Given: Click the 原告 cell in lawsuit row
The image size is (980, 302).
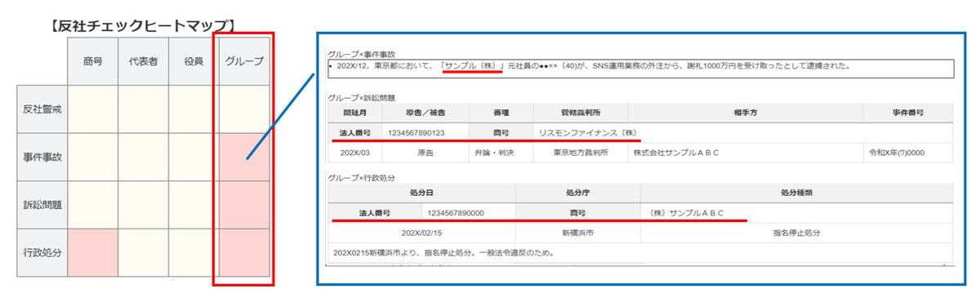Looking at the screenshot, I should click(425, 153).
